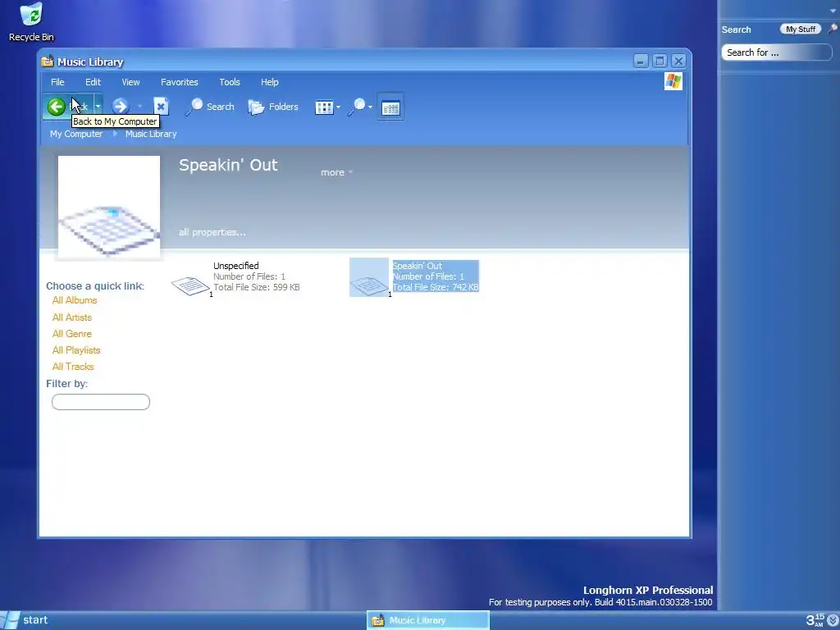This screenshot has width=840, height=630.
Task: Click the Windows flag logo in menu bar
Action: pos(673,81)
